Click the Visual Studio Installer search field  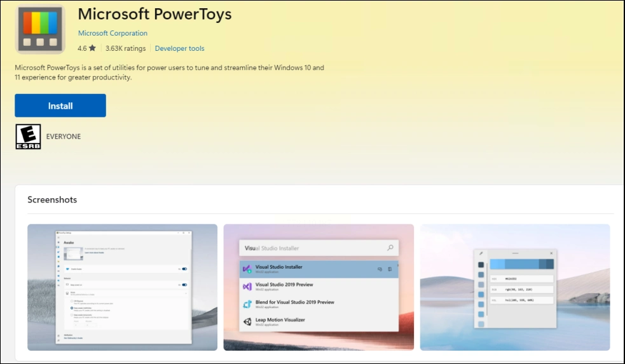point(319,248)
